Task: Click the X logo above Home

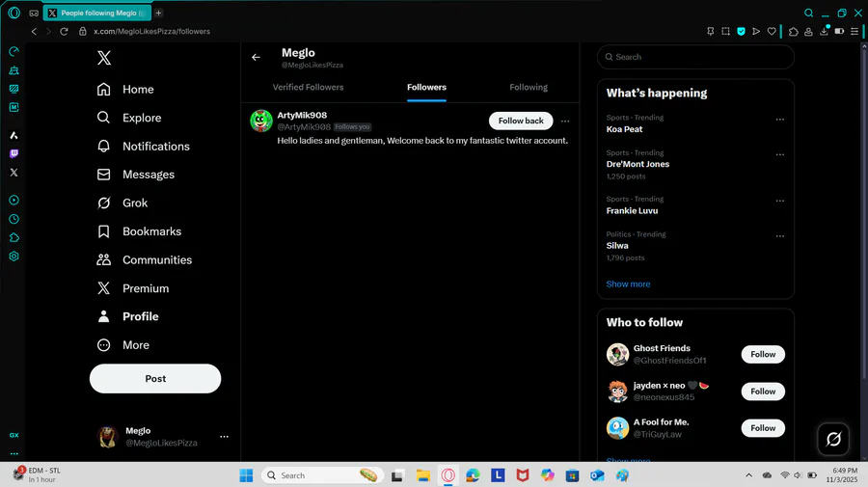Action: [104, 58]
